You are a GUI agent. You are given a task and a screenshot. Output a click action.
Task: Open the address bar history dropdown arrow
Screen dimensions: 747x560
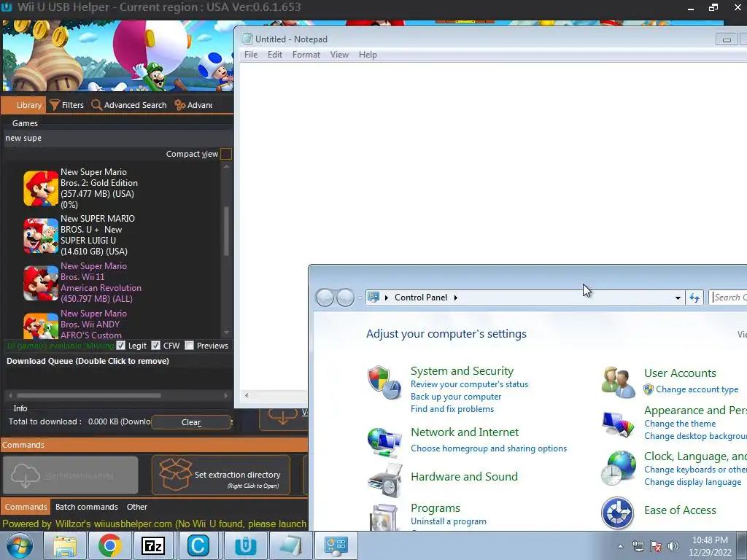point(678,297)
